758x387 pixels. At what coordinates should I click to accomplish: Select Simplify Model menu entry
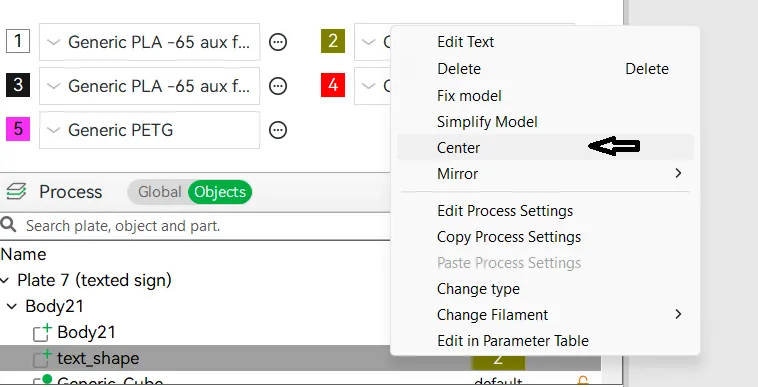click(x=545, y=122)
